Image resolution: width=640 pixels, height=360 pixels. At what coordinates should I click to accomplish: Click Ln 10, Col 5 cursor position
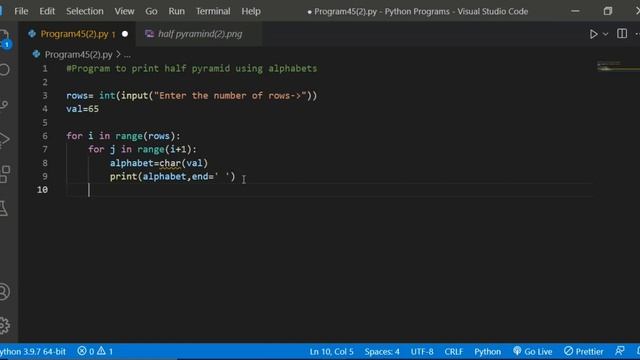[x=331, y=351]
